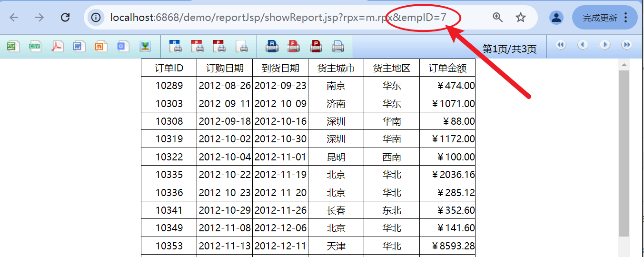This screenshot has width=644, height=257.
Task: Export the report to Excel
Action: (x=13, y=46)
